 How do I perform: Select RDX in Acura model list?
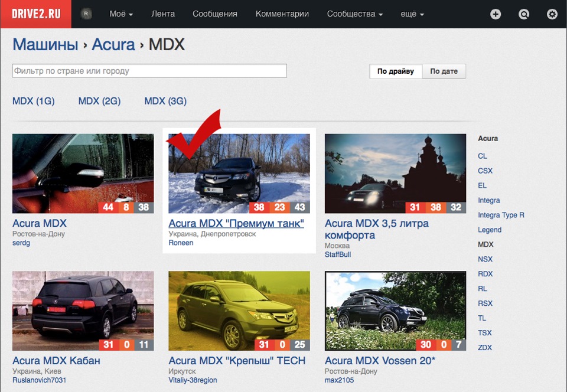pyautogui.click(x=485, y=274)
